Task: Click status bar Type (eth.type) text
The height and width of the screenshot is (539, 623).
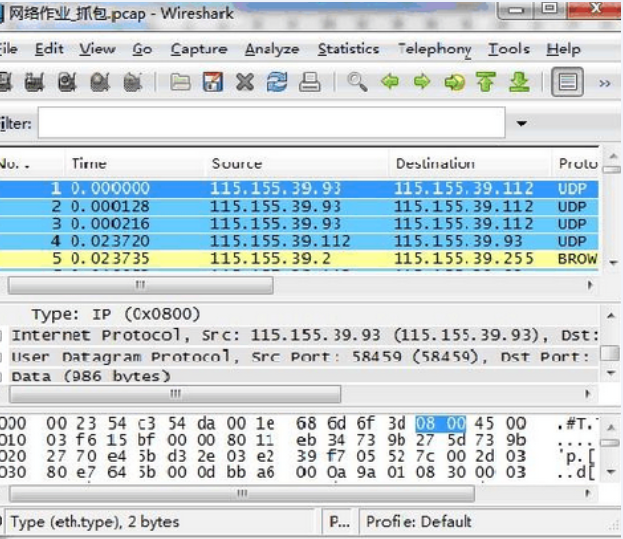Action: point(95,522)
